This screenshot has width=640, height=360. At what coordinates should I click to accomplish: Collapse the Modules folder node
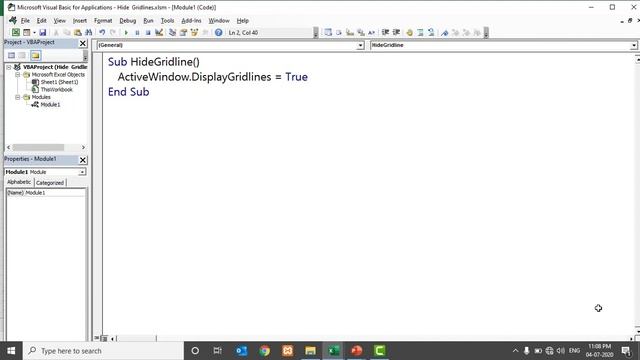click(18, 97)
